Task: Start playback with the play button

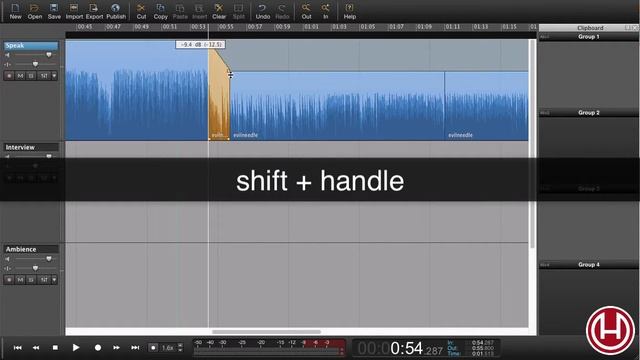Action: click(76, 348)
